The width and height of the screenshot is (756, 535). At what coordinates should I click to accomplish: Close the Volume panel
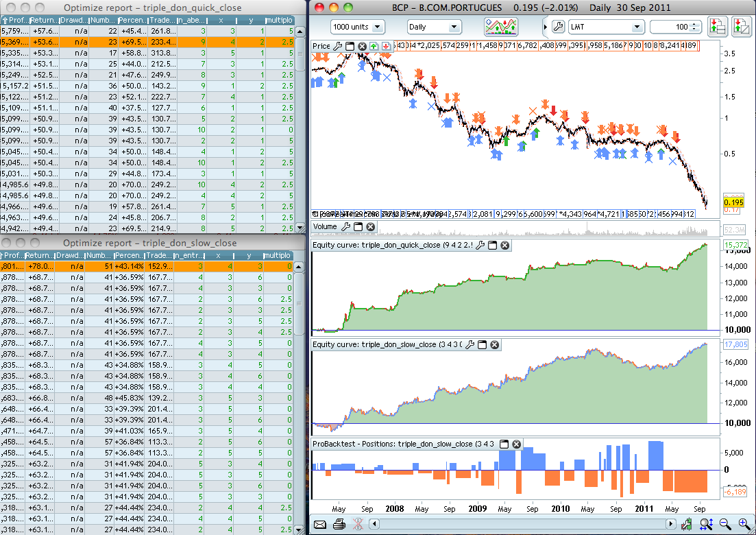370,227
